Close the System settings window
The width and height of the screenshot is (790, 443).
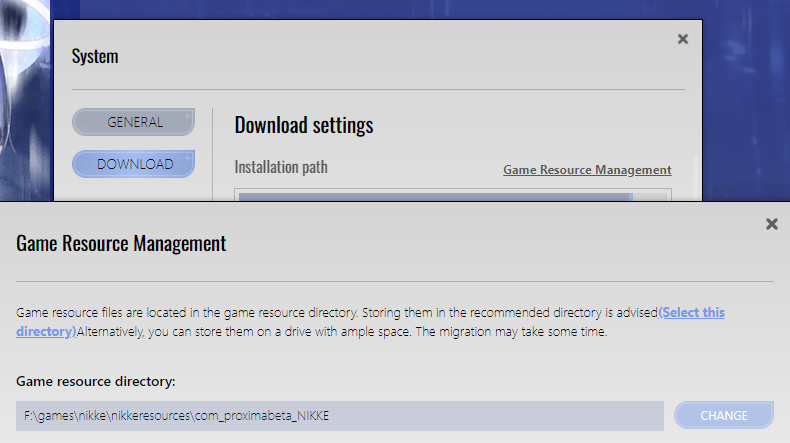coord(683,39)
